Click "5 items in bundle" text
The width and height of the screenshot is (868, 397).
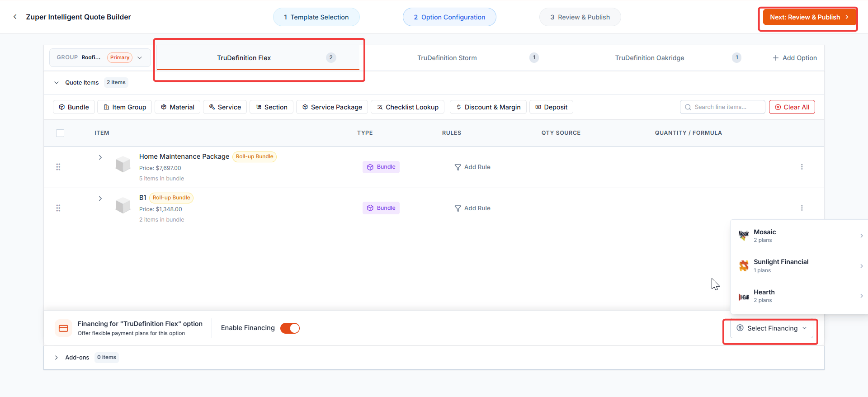pos(161,179)
